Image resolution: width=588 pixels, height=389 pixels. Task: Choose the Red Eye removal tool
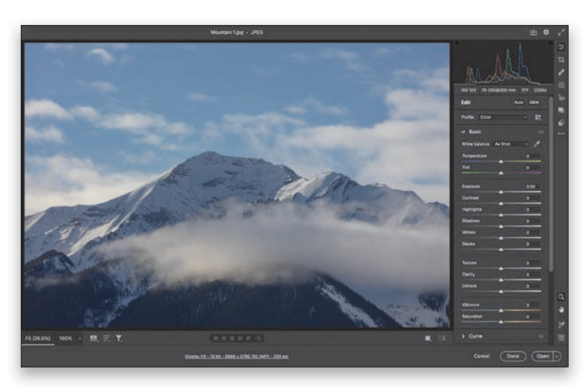coord(562,98)
